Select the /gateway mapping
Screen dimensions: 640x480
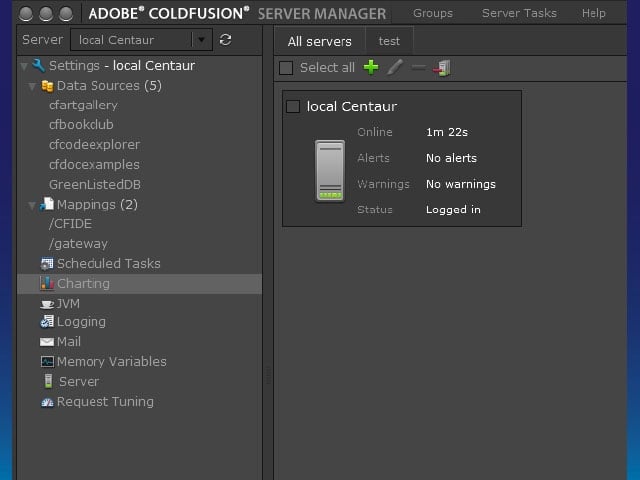78,244
